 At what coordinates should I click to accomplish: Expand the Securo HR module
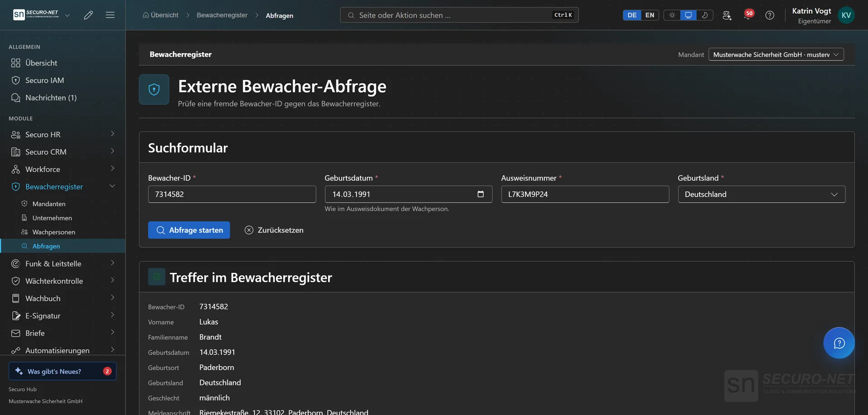pyautogui.click(x=63, y=134)
